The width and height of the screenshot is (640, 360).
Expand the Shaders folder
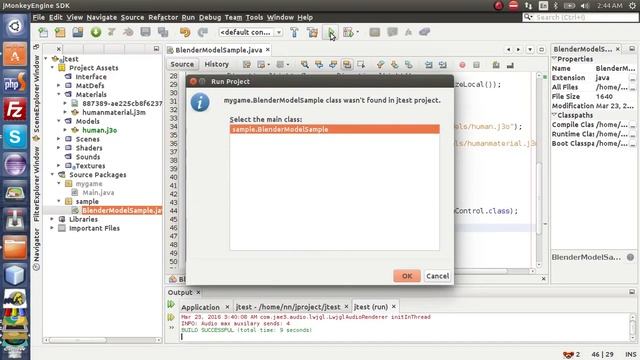[59, 148]
